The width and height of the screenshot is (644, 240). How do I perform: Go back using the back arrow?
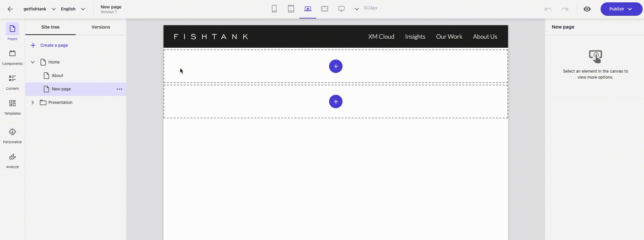(x=10, y=9)
